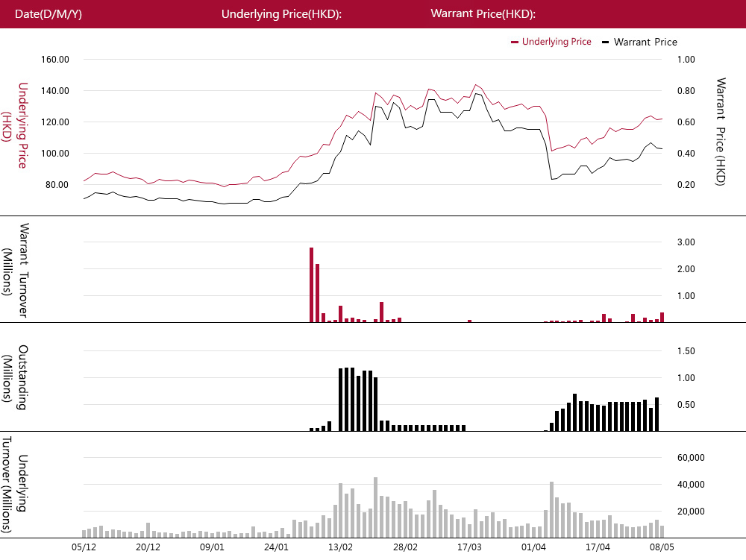Click the Underlying Turnover (Millions) axis title
Screen dimensions: 746x560
tap(14, 484)
